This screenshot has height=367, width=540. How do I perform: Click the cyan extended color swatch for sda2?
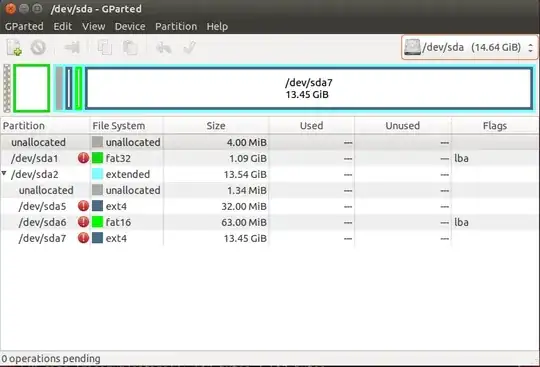97,174
